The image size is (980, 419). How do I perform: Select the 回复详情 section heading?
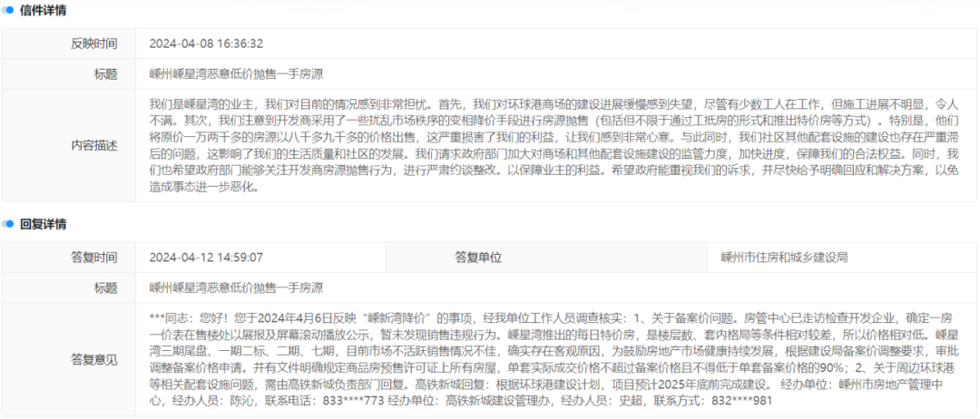click(44, 223)
